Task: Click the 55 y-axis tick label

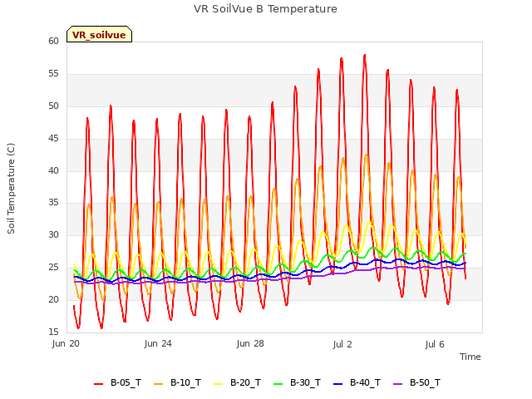Action: [x=53, y=74]
